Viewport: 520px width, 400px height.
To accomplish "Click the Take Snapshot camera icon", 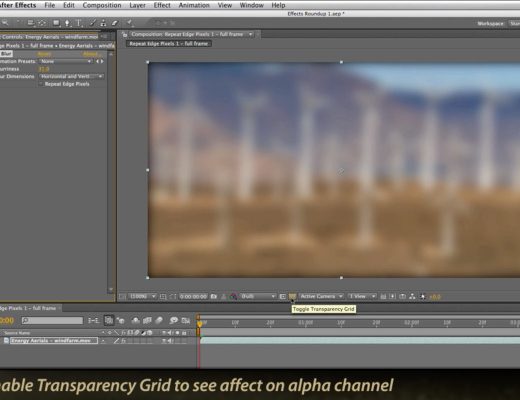I will (214, 296).
